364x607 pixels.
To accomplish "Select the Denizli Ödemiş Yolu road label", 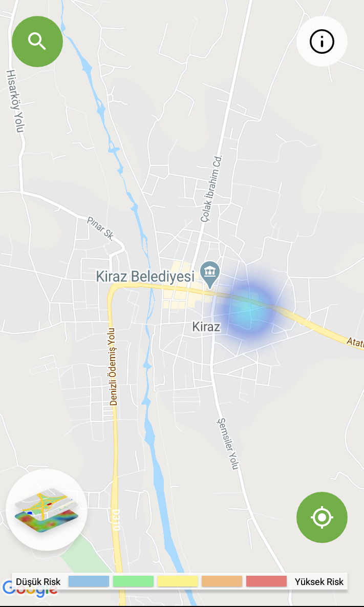I will click(113, 366).
